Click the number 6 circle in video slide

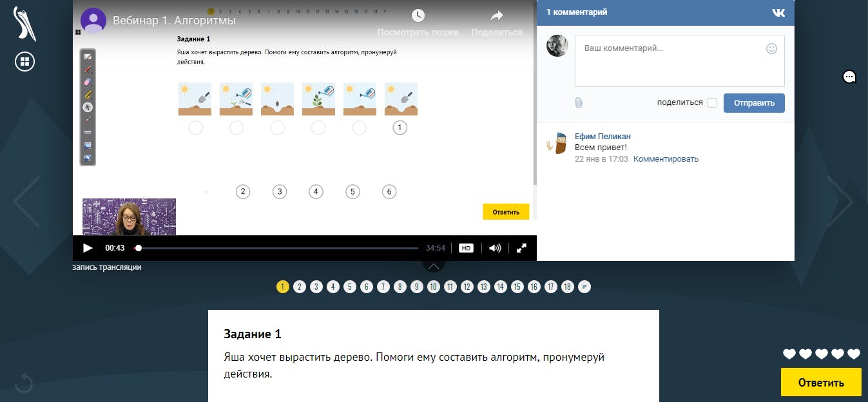(389, 191)
